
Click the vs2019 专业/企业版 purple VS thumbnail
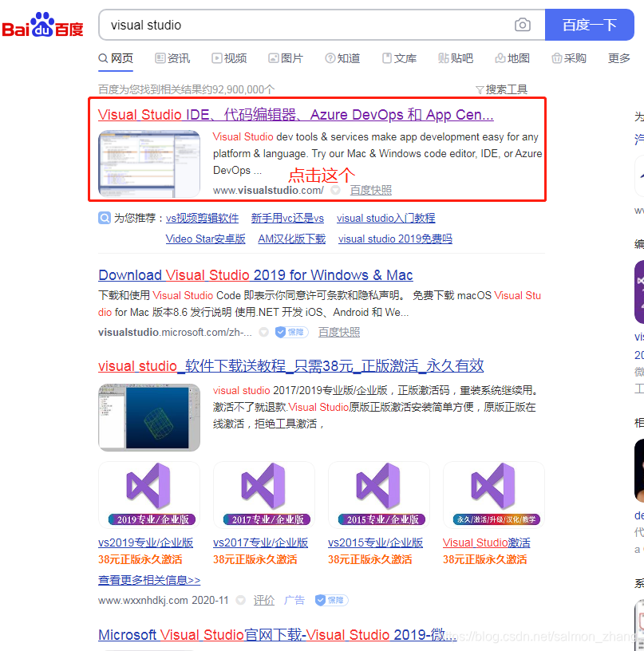click(148, 487)
